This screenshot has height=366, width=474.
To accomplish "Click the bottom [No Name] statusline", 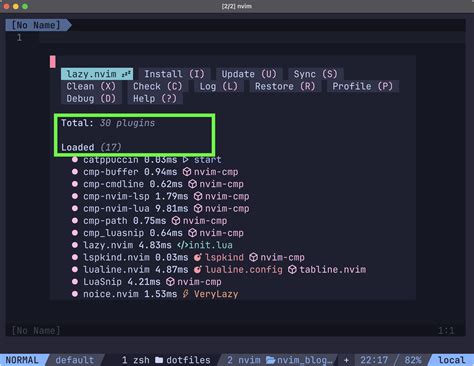I will pos(36,331).
